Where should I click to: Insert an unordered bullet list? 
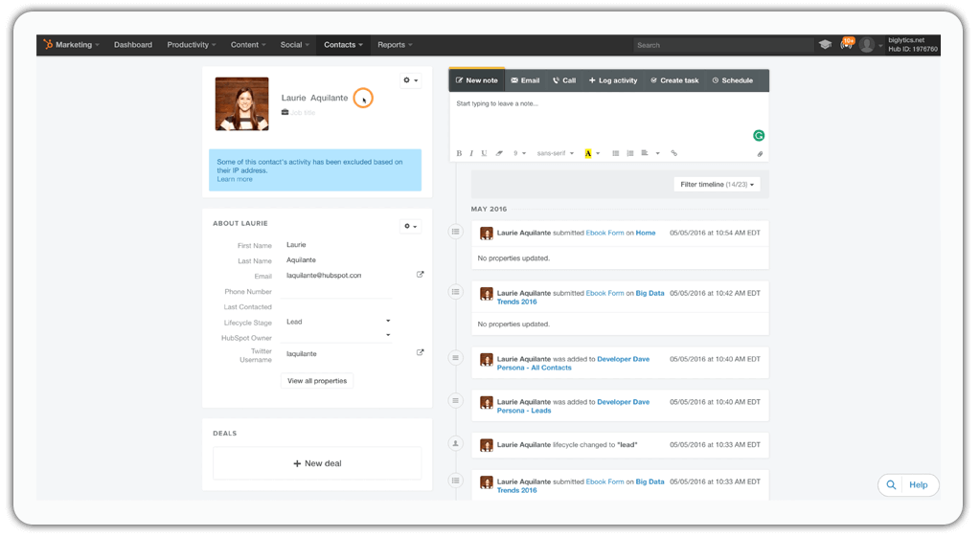(616, 153)
